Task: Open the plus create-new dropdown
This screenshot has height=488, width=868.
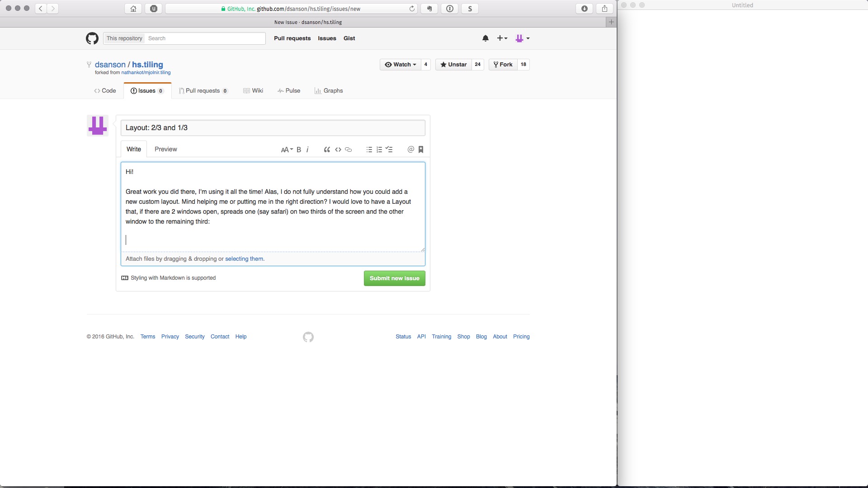Action: [502, 38]
